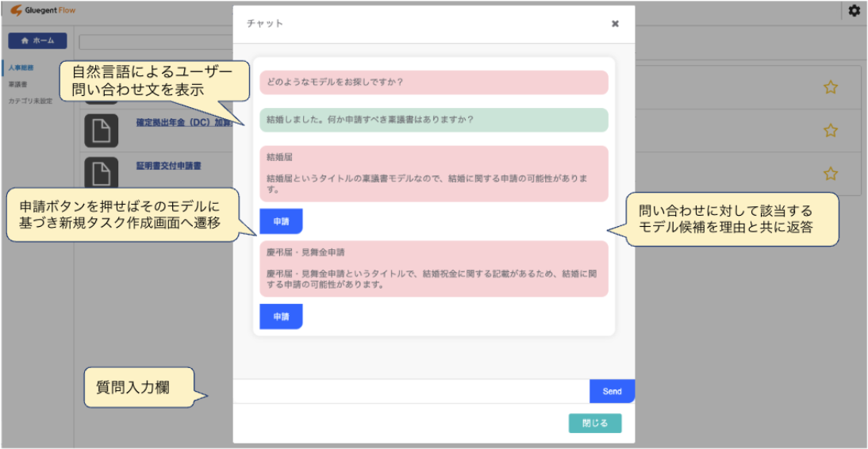The height and width of the screenshot is (449, 868).
Task: Click document icon beside 証明書交付申請書
Action: [101, 174]
